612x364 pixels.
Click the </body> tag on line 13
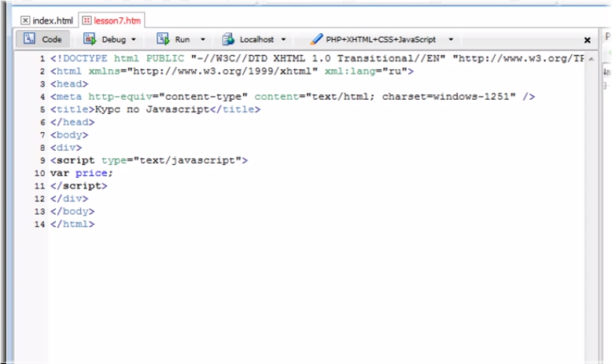72,211
